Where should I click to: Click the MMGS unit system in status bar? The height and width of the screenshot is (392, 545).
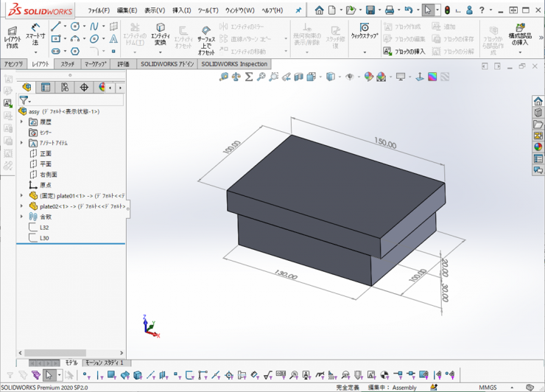click(x=488, y=388)
